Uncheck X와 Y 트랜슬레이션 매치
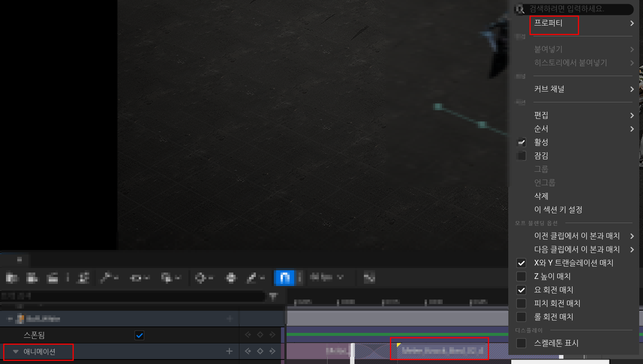The width and height of the screenshot is (643, 364). [521, 263]
